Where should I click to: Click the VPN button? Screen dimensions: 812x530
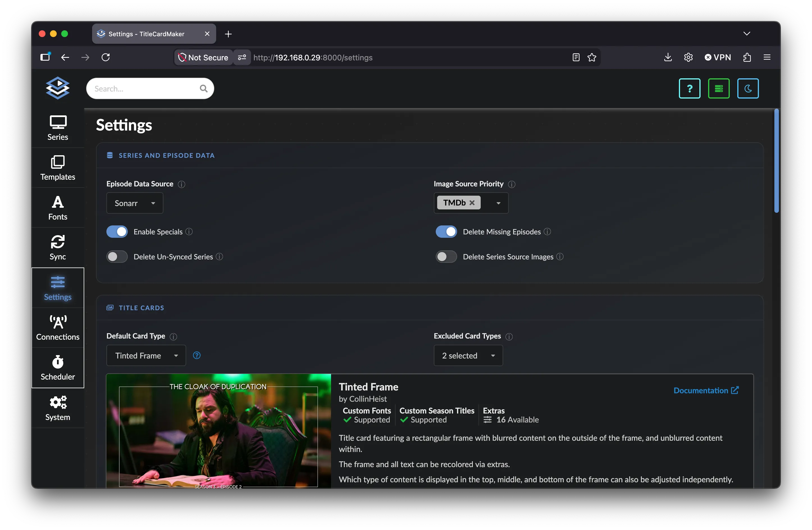click(718, 57)
